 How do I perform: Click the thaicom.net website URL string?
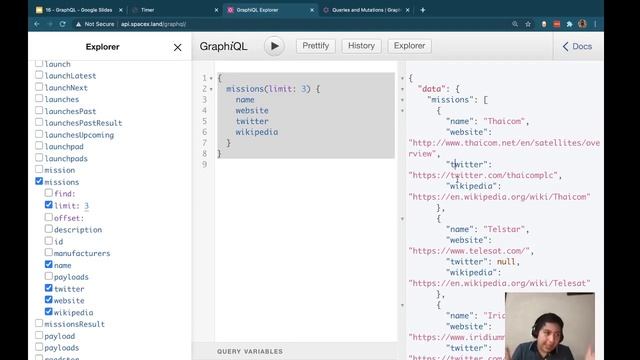504,148
